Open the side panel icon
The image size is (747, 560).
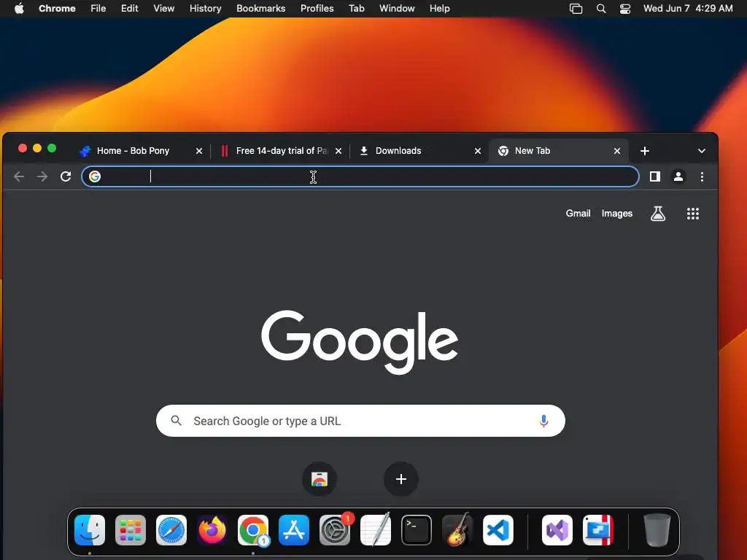point(655,176)
